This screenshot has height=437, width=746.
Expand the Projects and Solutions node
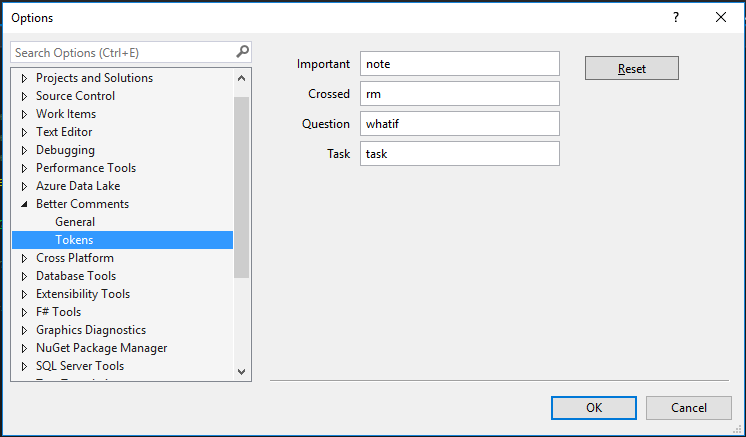pos(25,78)
